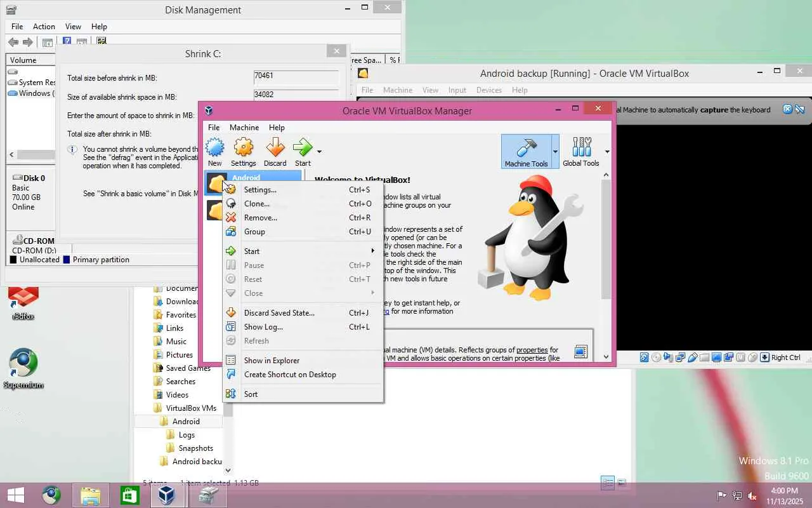Image resolution: width=812 pixels, height=508 pixels.
Task: Click the network adapters status icon
Action: pos(681,358)
